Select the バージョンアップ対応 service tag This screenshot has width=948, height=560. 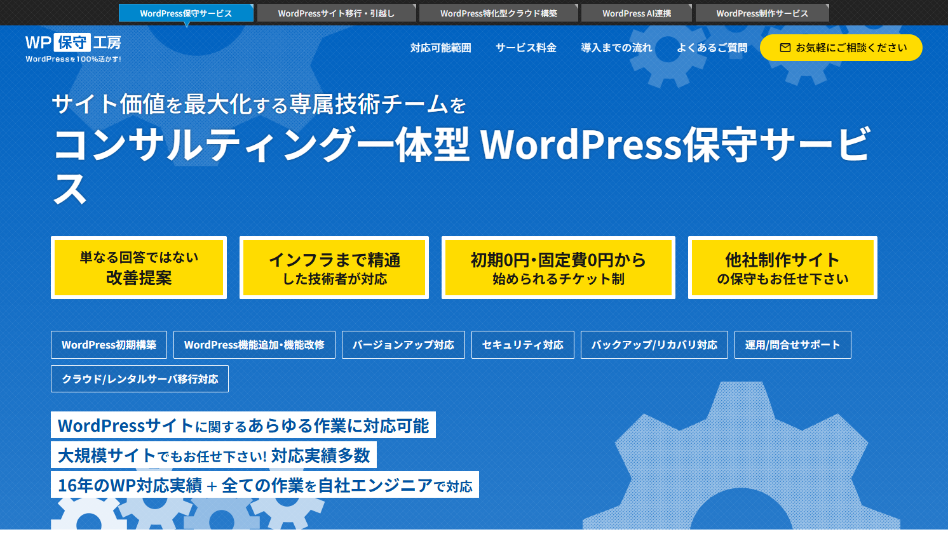click(x=403, y=344)
